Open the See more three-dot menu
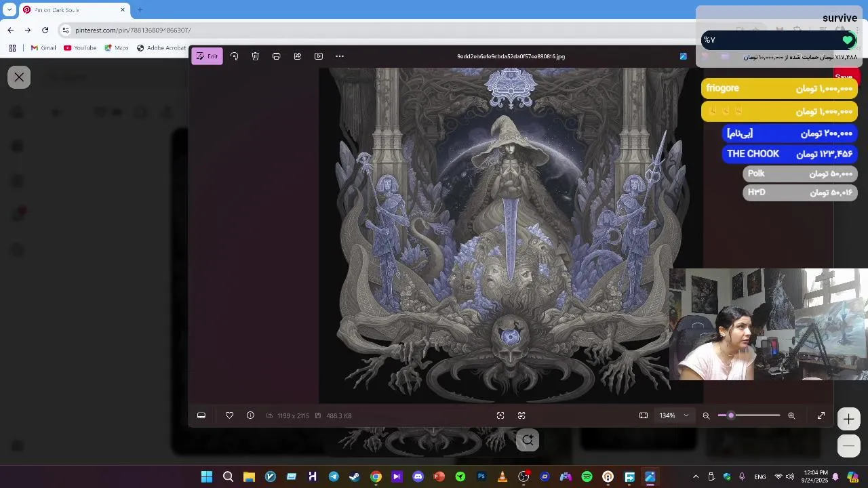The width and height of the screenshot is (868, 488). pyautogui.click(x=340, y=56)
